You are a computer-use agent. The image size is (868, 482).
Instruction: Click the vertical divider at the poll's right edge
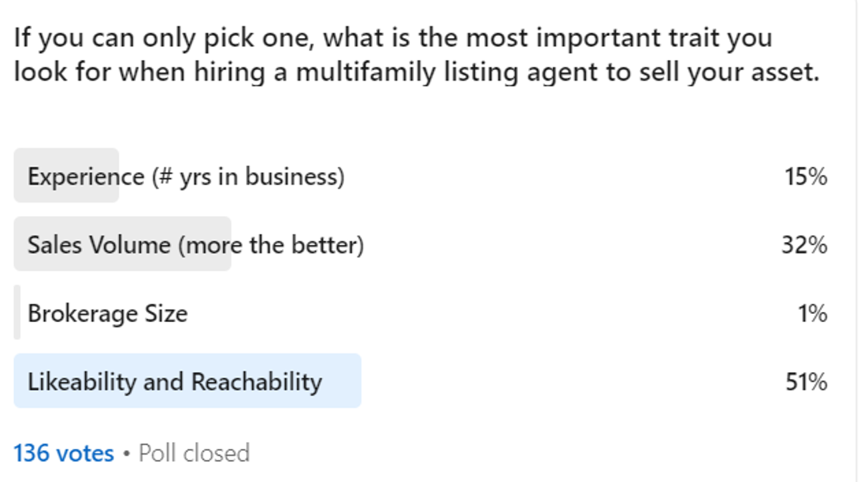[x=856, y=240]
